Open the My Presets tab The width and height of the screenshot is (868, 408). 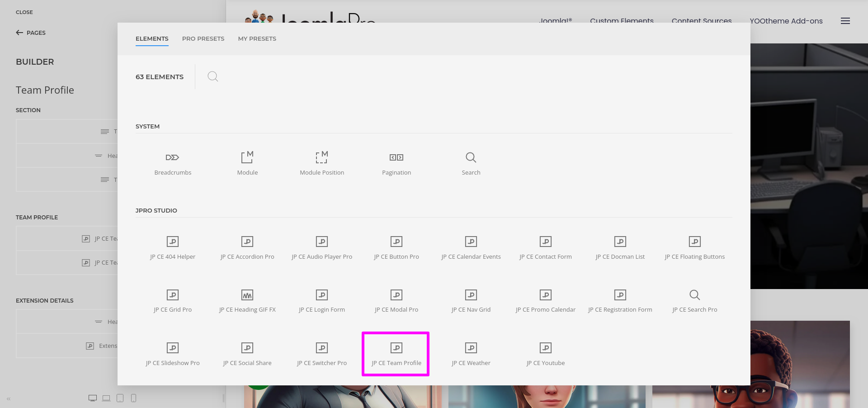click(257, 39)
